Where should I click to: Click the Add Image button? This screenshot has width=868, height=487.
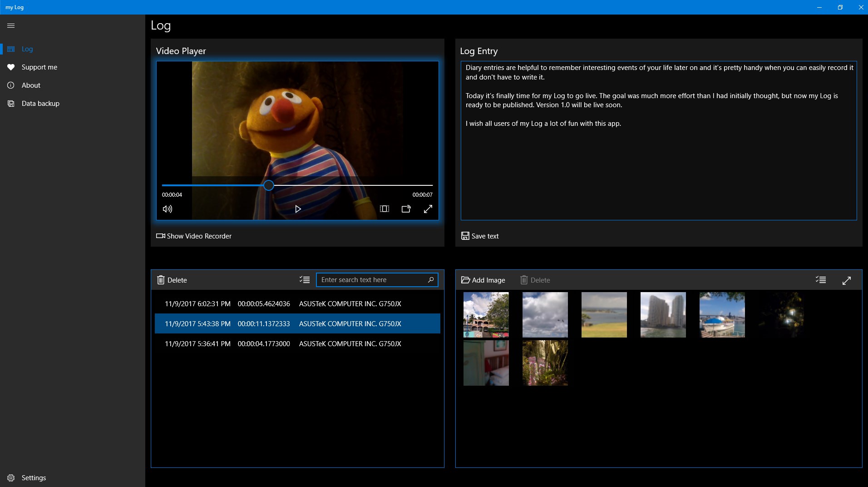(483, 280)
